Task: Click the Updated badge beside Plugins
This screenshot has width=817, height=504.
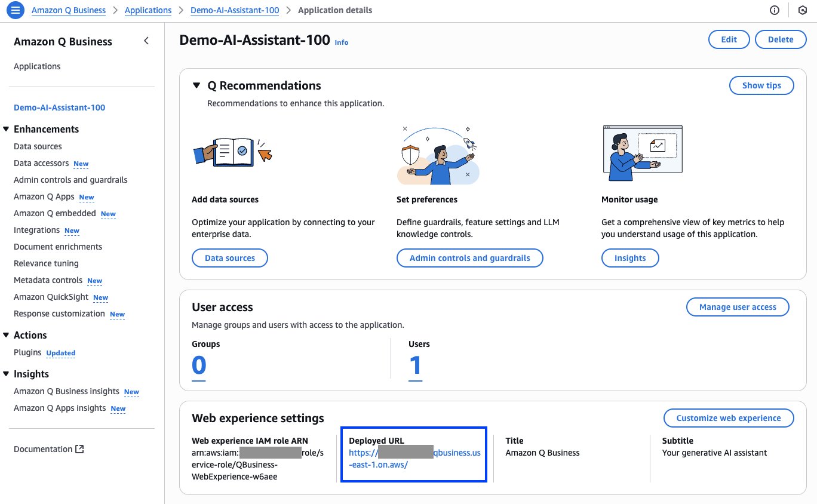Action: (61, 354)
